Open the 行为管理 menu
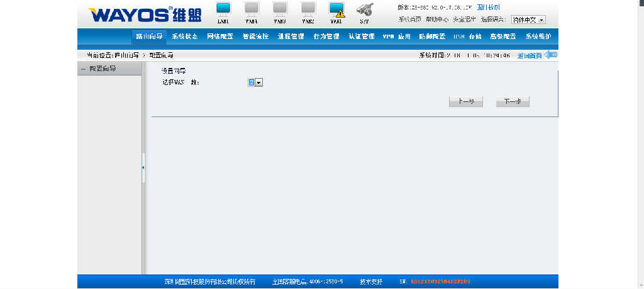Screen dimensions: 644x289 tap(326, 37)
